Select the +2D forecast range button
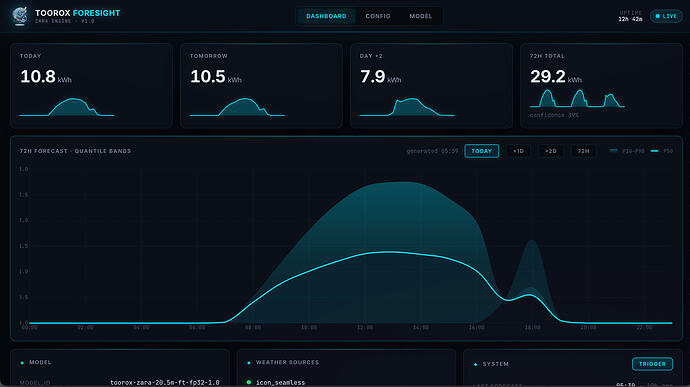This screenshot has height=387, width=690. coord(551,151)
